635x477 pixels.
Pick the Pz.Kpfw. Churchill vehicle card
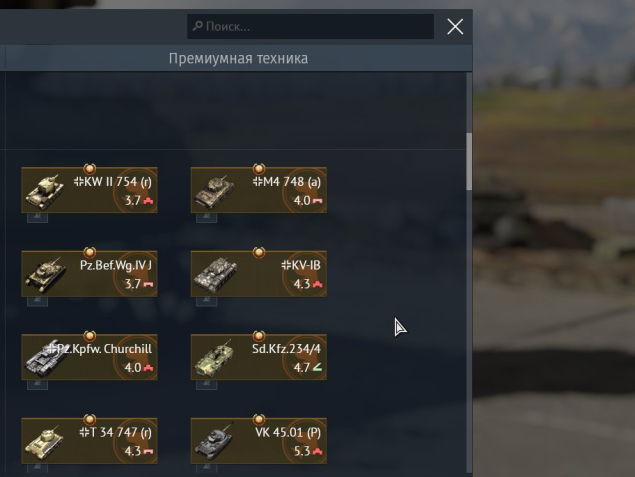tap(89, 357)
